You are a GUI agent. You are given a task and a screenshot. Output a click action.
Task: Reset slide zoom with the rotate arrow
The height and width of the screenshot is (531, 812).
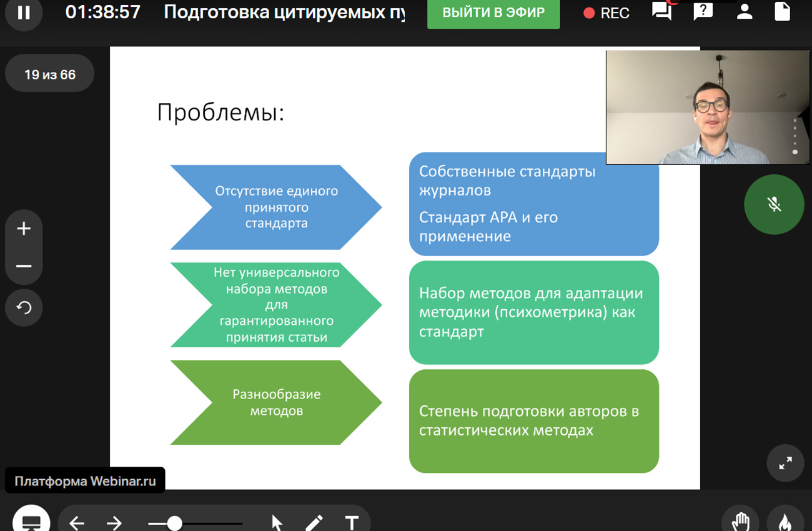point(24,307)
